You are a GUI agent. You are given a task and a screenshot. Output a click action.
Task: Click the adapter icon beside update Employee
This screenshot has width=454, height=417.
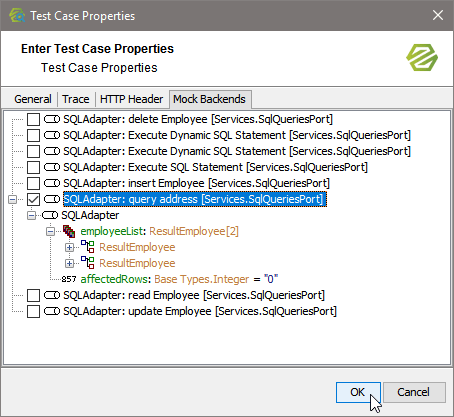pyautogui.click(x=52, y=311)
